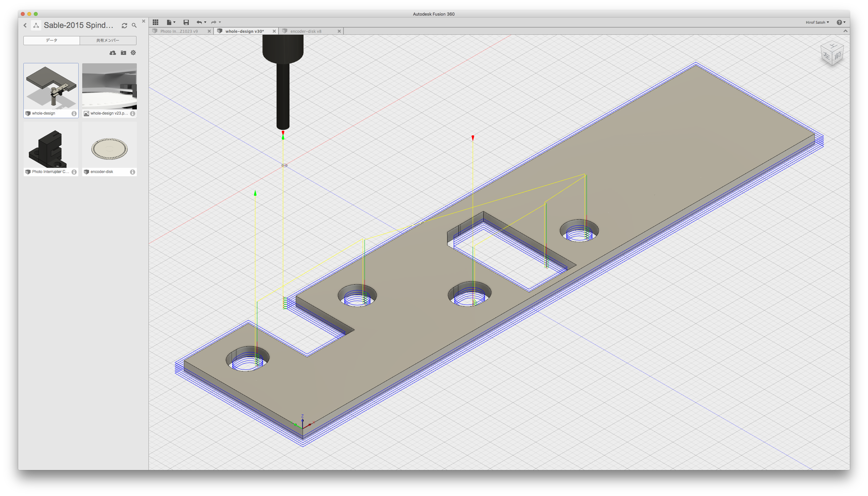Switch to the Photo In...Z1023 v9 tab
Image resolution: width=868 pixels, height=496 pixels.
179,31
